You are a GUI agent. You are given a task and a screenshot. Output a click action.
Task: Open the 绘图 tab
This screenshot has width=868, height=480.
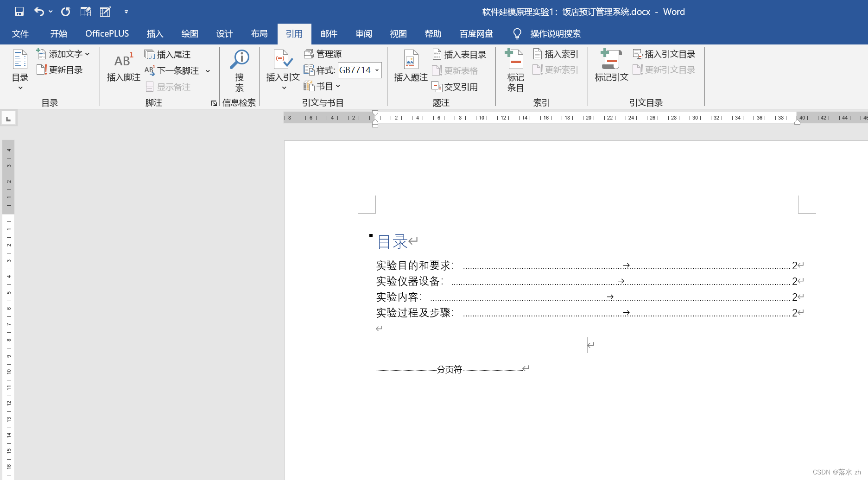[190, 34]
